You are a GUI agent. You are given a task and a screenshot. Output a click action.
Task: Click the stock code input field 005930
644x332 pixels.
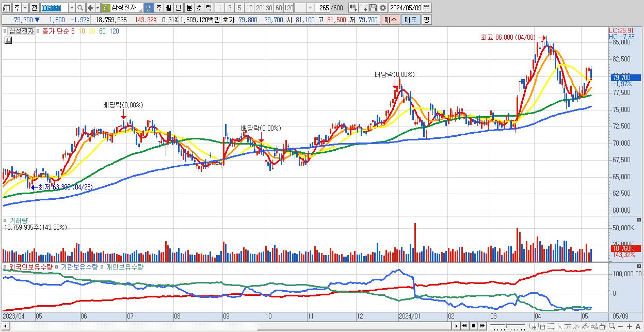[54, 8]
